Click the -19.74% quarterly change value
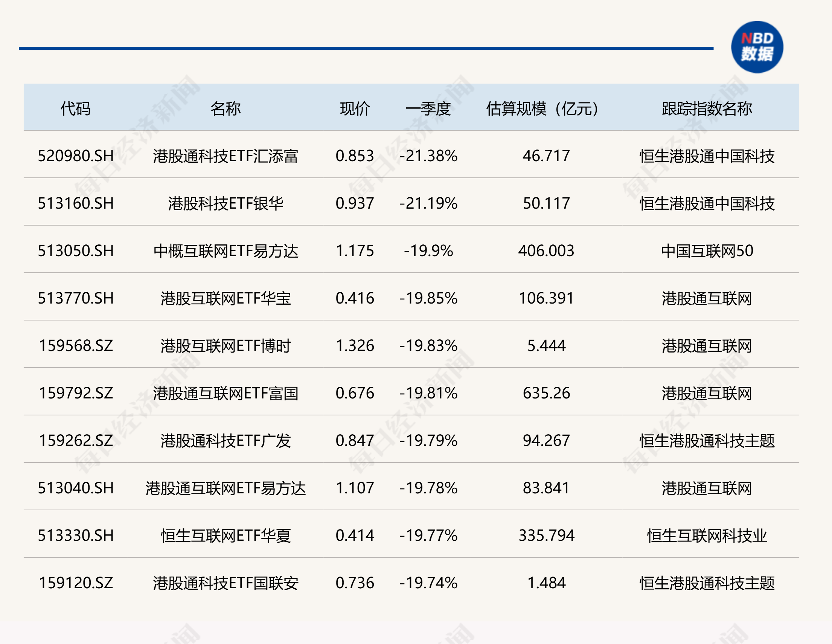 click(x=428, y=583)
